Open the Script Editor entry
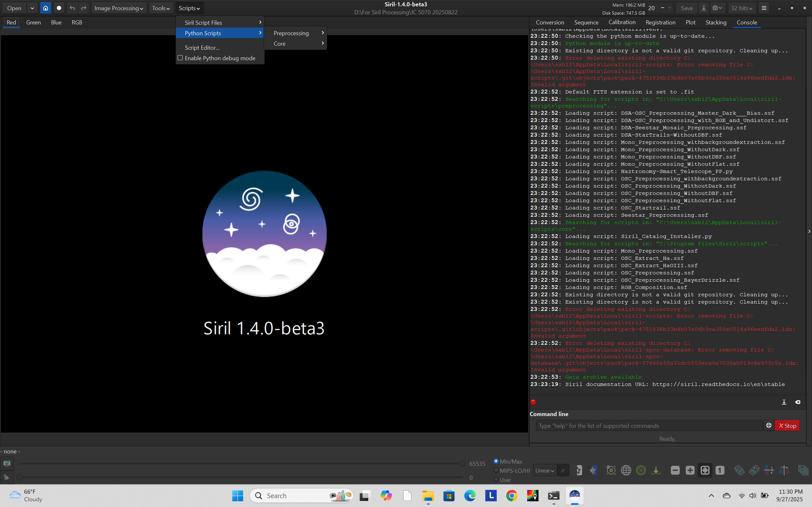812x507 pixels. click(202, 48)
